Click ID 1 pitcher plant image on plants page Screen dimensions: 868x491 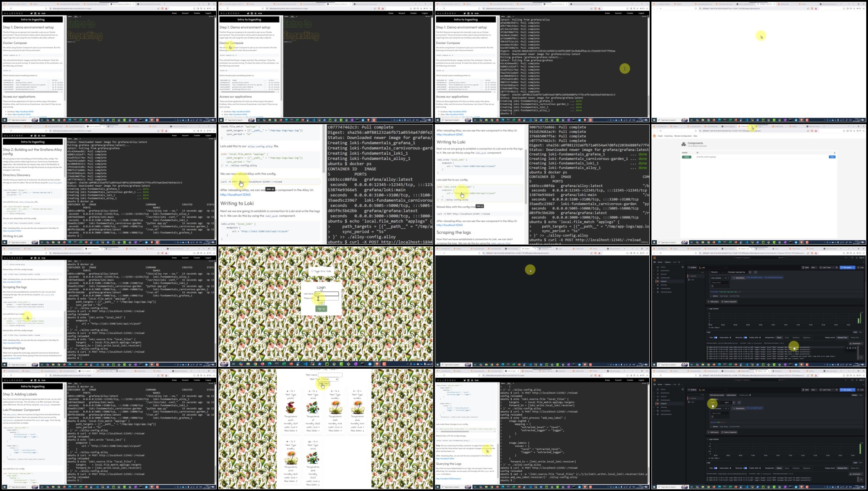(290, 407)
